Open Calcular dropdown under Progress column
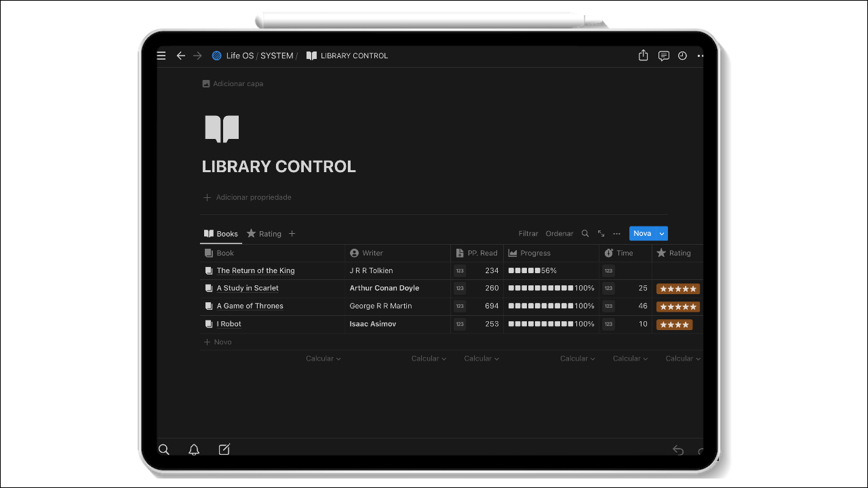The width and height of the screenshot is (868, 488). [578, 359]
